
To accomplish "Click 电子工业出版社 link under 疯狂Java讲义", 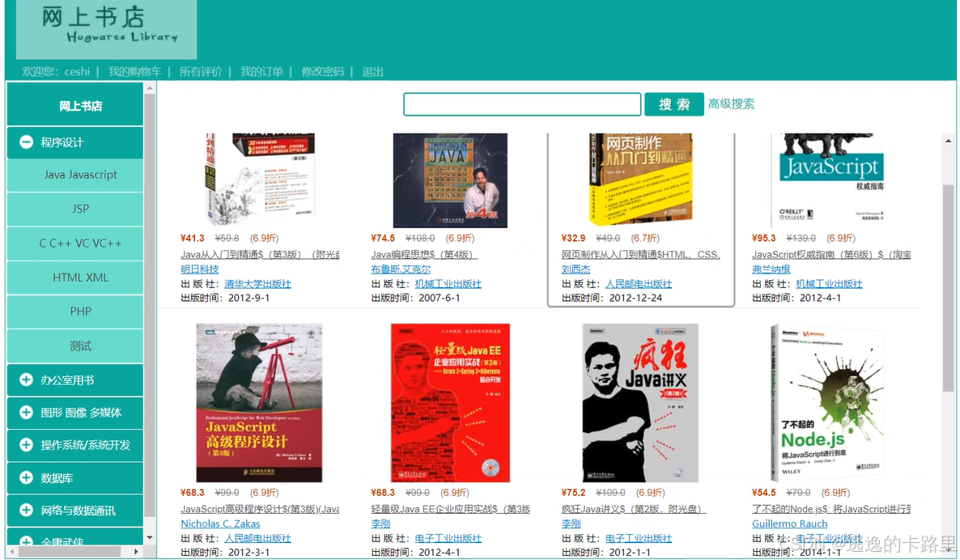I will [x=639, y=539].
